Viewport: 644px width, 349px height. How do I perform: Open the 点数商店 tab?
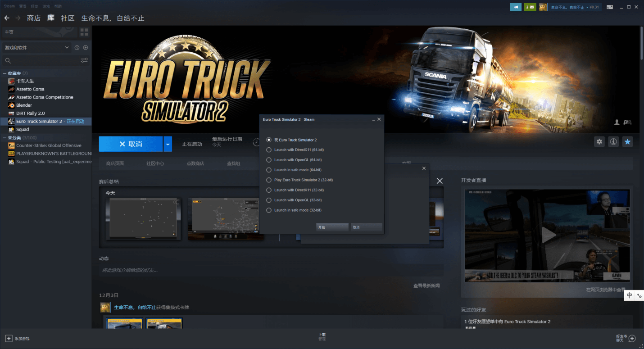[195, 163]
